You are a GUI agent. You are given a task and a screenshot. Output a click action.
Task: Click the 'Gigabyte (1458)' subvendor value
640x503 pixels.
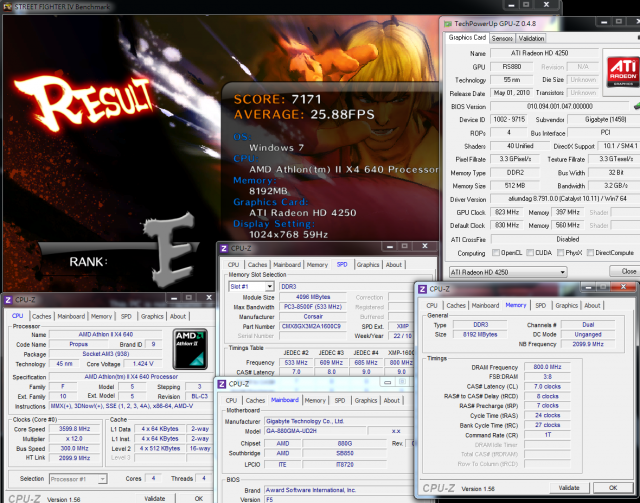point(604,119)
